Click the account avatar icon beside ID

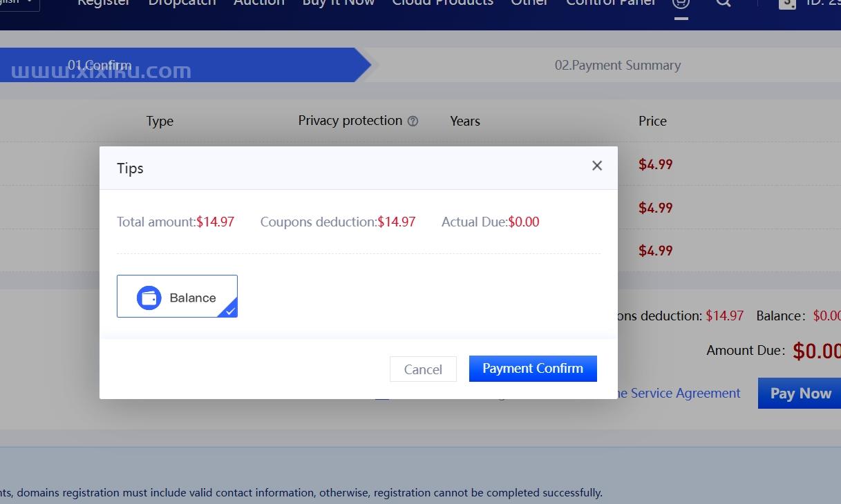click(787, 3)
